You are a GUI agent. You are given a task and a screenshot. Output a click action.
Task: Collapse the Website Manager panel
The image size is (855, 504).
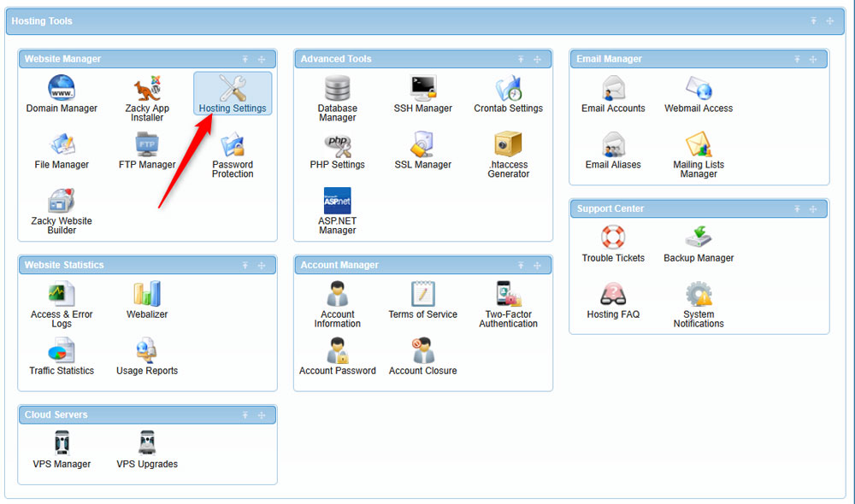[x=245, y=58]
